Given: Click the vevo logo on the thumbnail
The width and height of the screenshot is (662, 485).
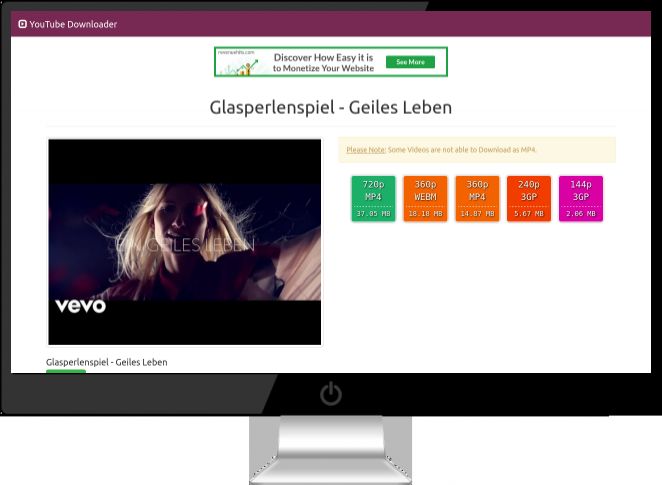Looking at the screenshot, I should tap(80, 306).
